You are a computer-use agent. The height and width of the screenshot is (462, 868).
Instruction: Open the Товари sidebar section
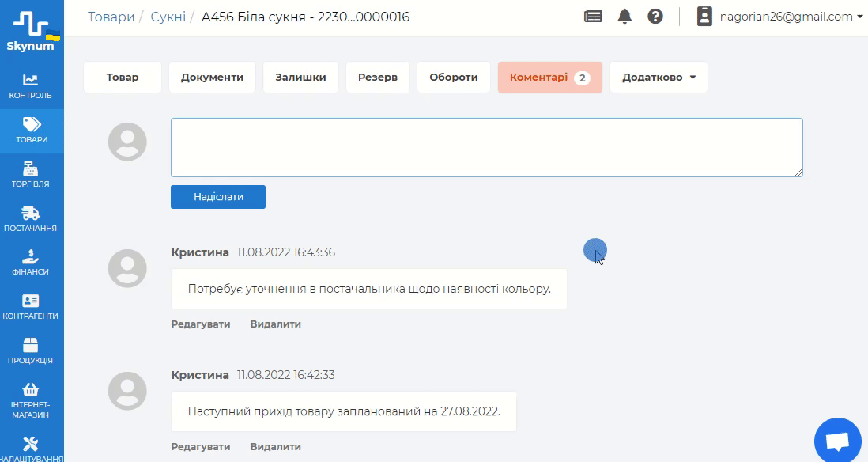[x=31, y=131]
